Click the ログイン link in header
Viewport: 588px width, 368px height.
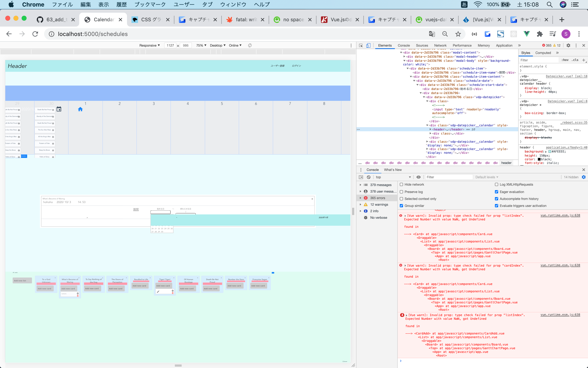coord(296,66)
